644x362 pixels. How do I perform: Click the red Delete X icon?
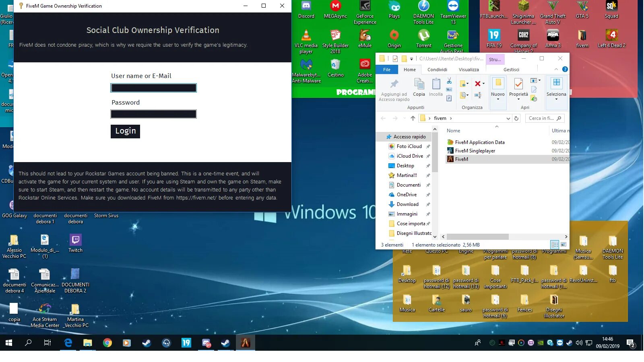477,84
